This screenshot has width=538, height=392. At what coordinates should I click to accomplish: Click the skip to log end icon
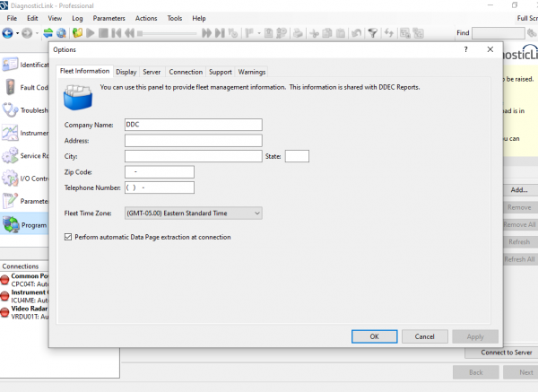[220, 33]
